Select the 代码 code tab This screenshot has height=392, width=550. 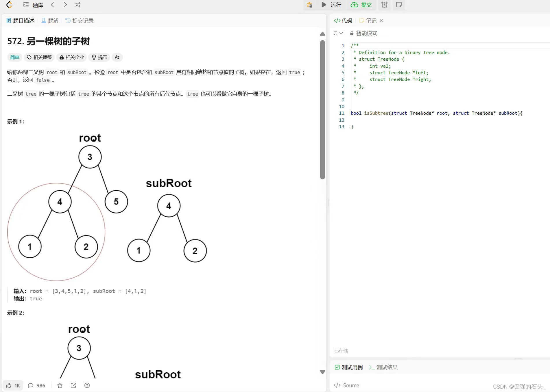(x=343, y=21)
